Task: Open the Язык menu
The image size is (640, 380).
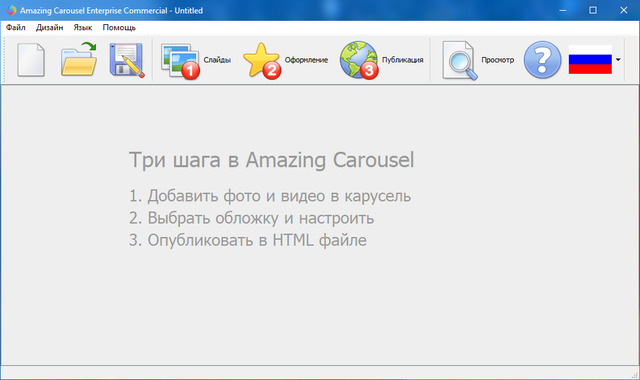Action: coord(82,27)
